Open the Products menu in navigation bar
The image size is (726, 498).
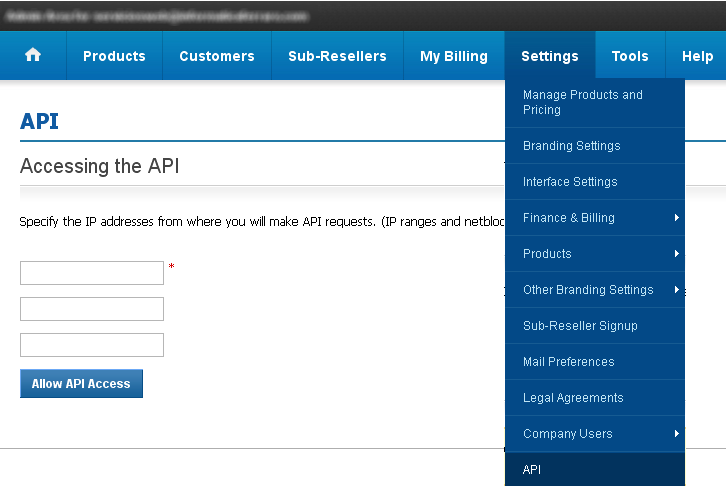(114, 56)
